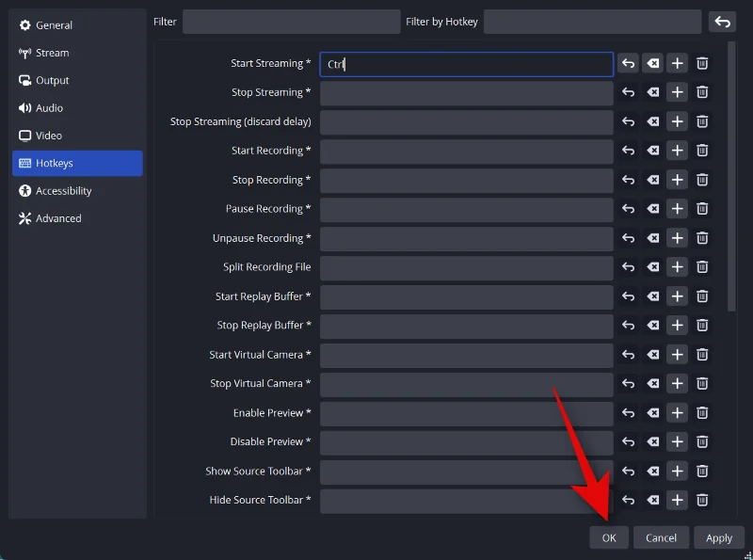Open the Advanced settings section
The width and height of the screenshot is (753, 560).
(77, 218)
